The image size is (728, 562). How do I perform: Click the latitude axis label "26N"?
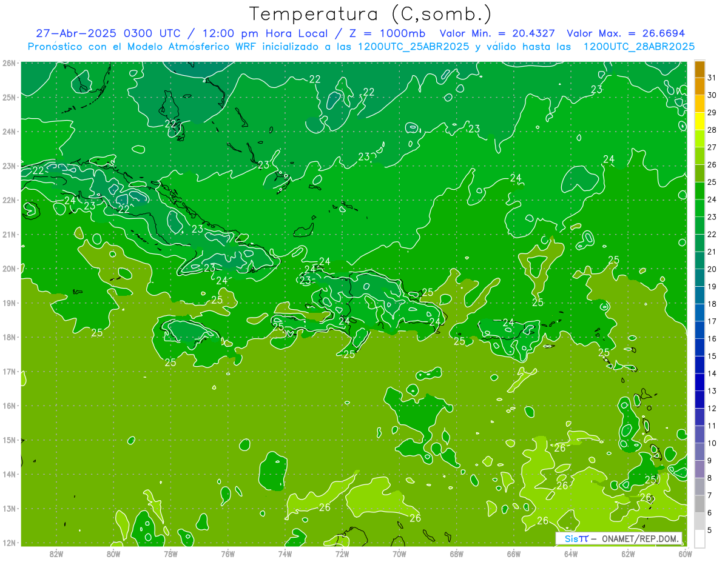tap(10, 62)
